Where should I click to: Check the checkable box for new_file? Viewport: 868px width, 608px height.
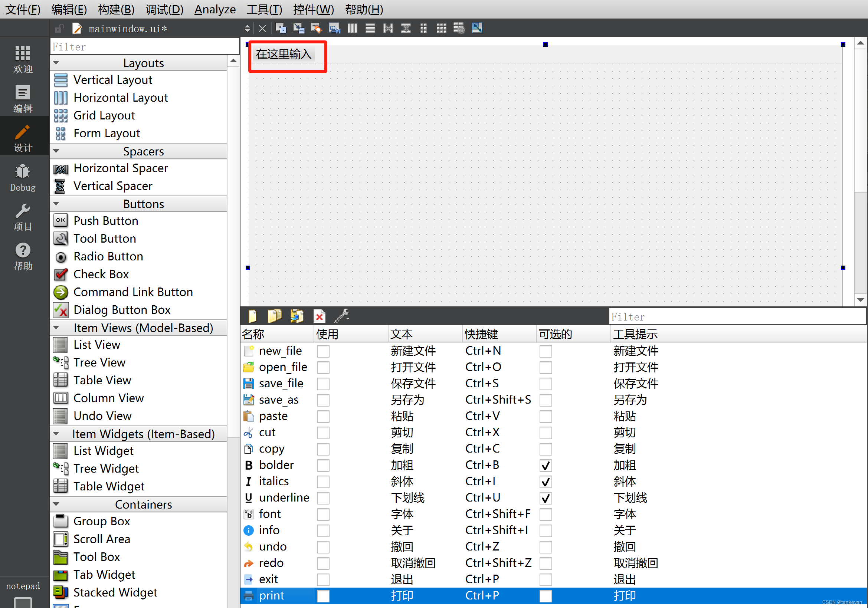pyautogui.click(x=545, y=351)
